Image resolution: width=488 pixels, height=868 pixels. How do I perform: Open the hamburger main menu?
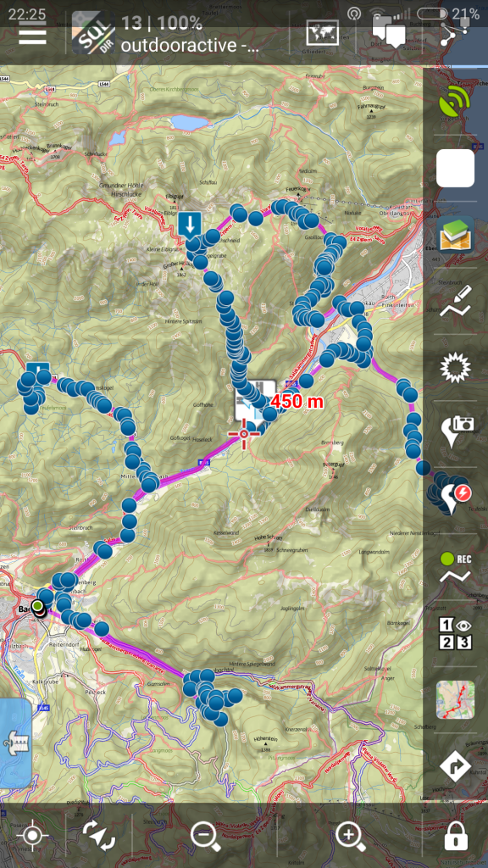[33, 36]
